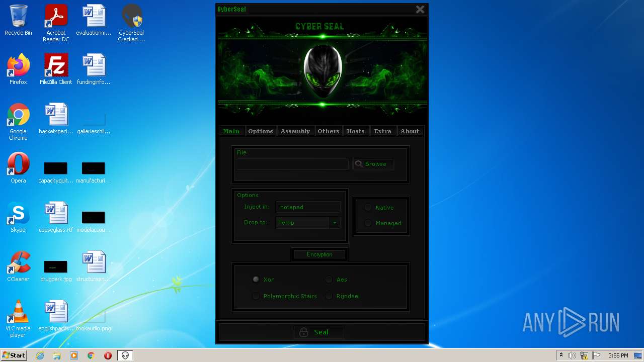
Task: Open the Recycle Bin desktop icon
Action: [18, 21]
